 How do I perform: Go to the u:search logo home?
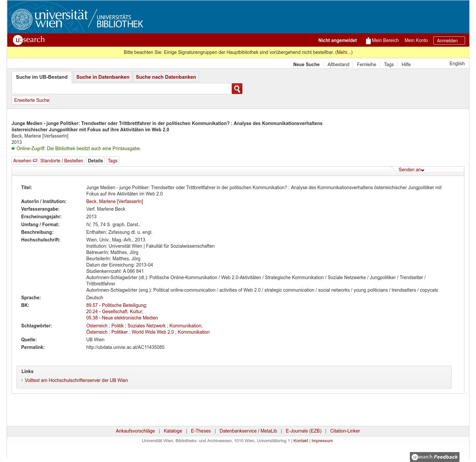[x=29, y=40]
